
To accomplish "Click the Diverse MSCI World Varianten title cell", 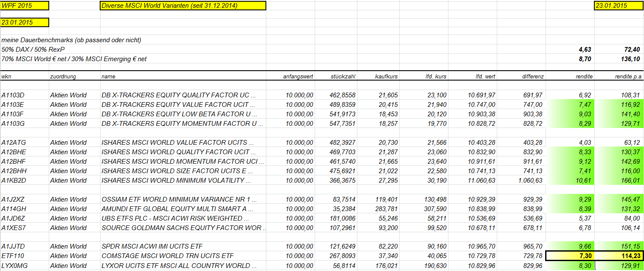I will (x=183, y=6).
